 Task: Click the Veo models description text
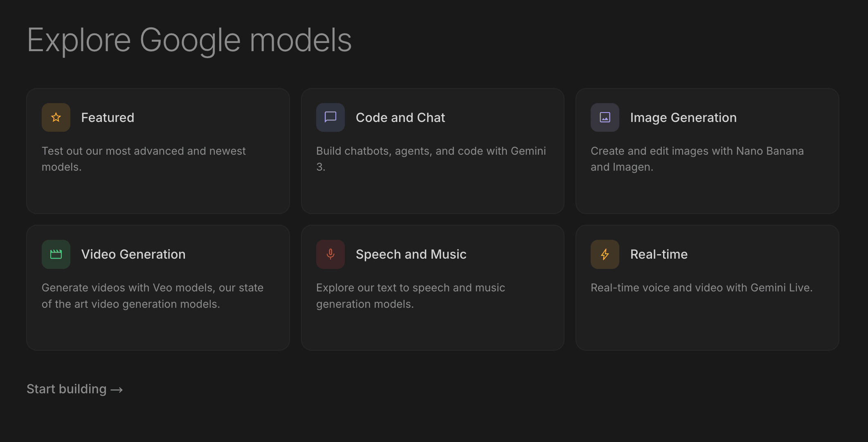click(152, 295)
